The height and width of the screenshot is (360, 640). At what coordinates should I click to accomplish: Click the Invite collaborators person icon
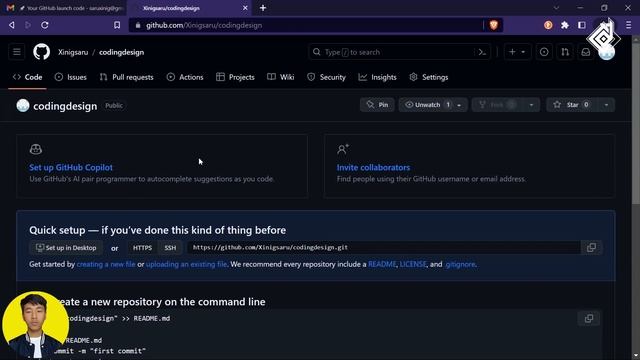click(x=343, y=149)
